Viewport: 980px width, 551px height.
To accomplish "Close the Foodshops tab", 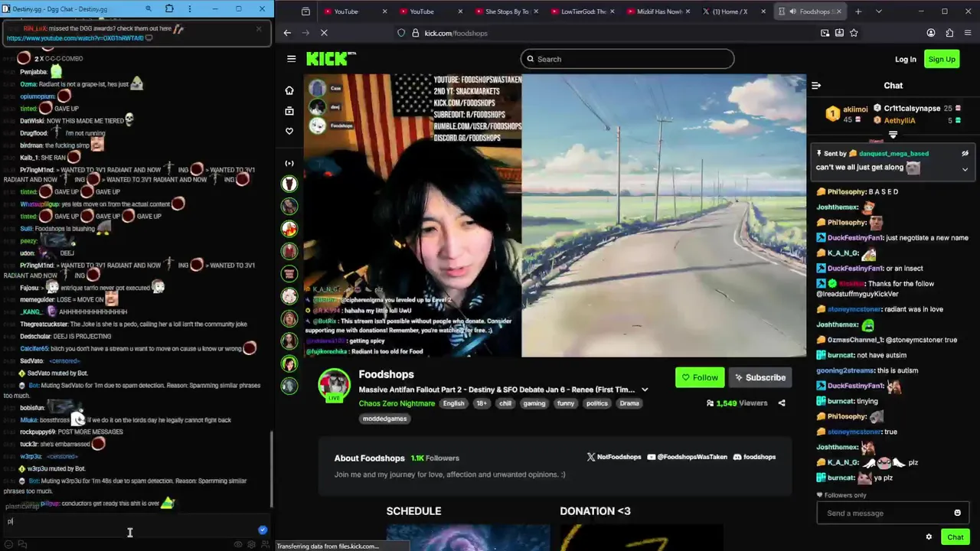I will [840, 11].
